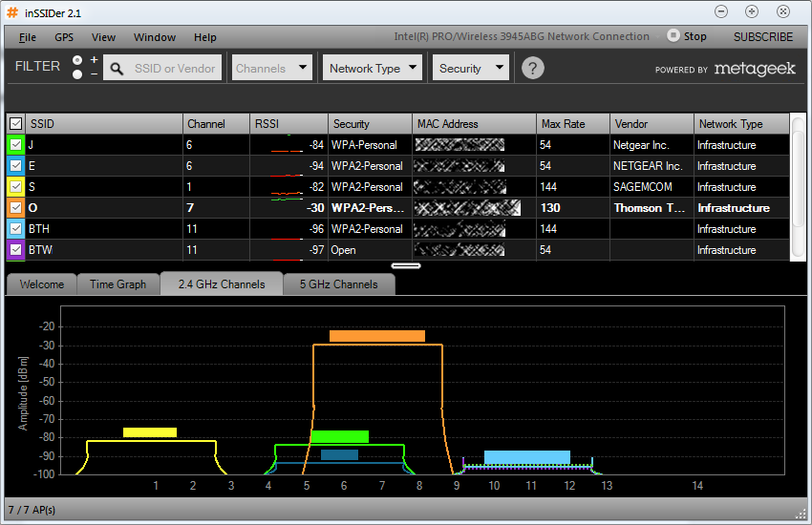Open the Security filter dropdown
This screenshot has width=812, height=525.
point(471,68)
